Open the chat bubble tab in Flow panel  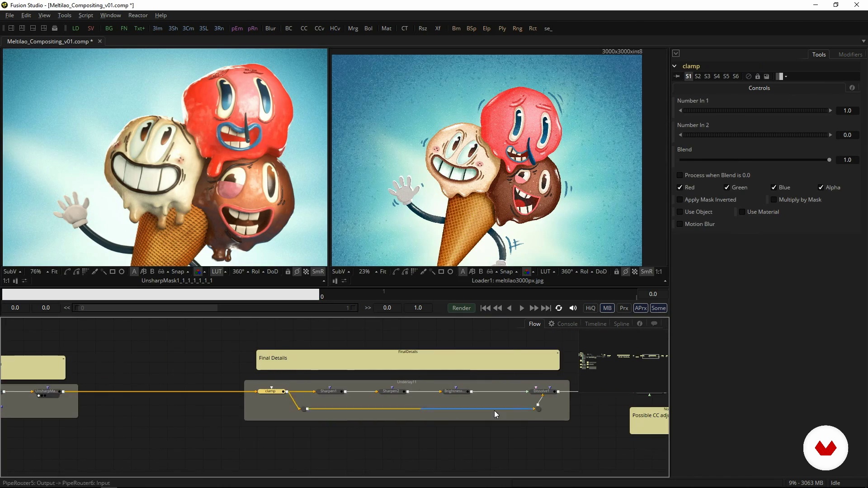(654, 324)
